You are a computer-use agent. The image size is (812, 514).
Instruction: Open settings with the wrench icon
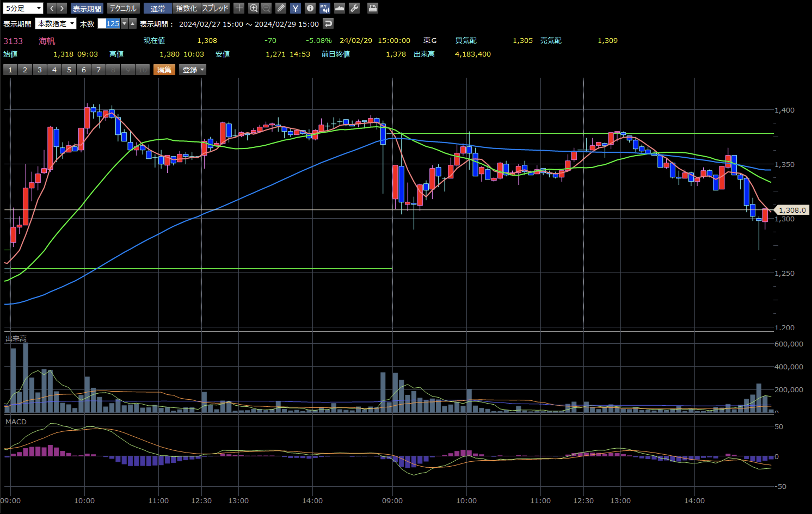[x=354, y=8]
